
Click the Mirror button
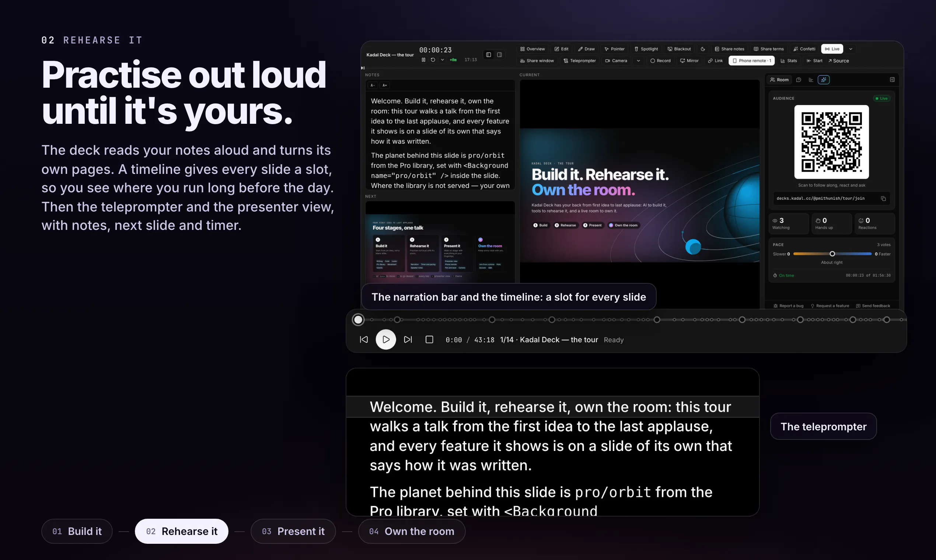(689, 61)
